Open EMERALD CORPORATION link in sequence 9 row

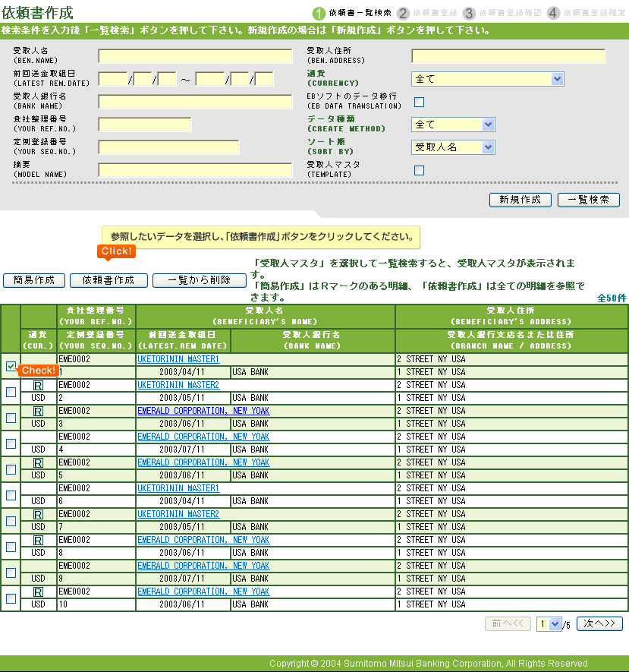[203, 566]
